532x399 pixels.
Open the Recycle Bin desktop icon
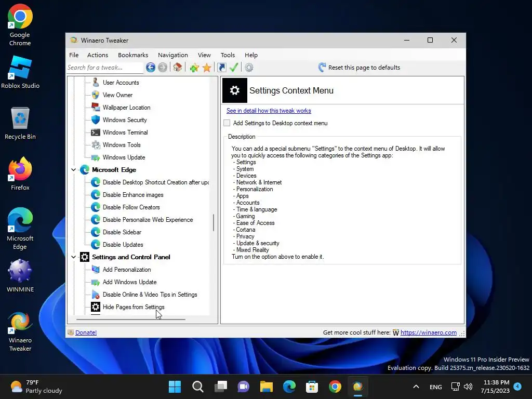[x=20, y=123]
